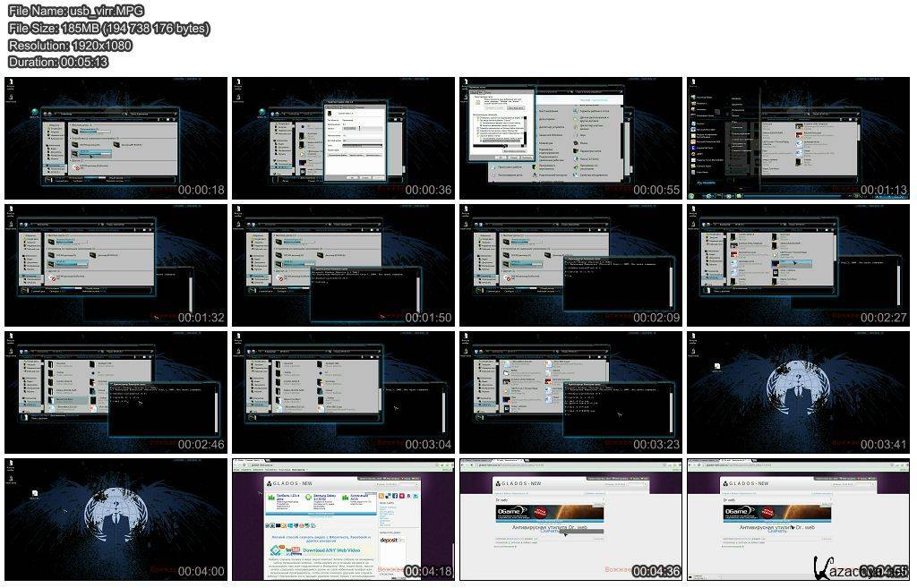
Task: Click the deposit logo in the 00:04:18 frame
Action: coord(391,541)
